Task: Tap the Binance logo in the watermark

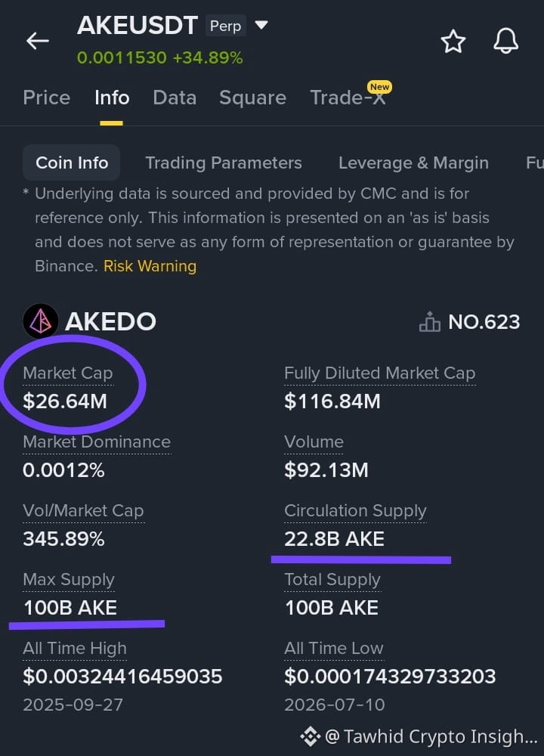Action: [x=311, y=736]
